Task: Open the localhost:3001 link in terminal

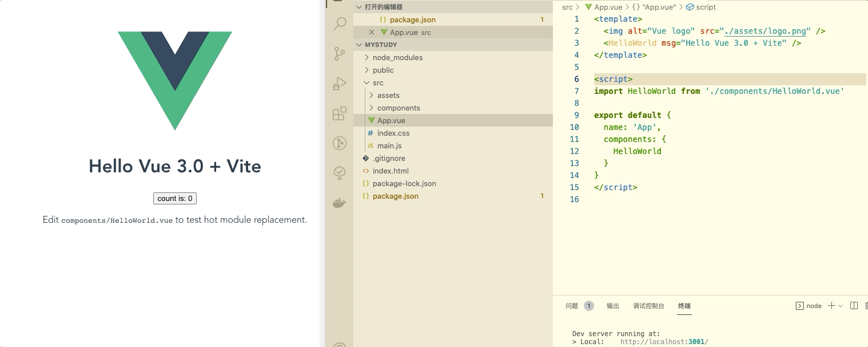Action: point(664,342)
